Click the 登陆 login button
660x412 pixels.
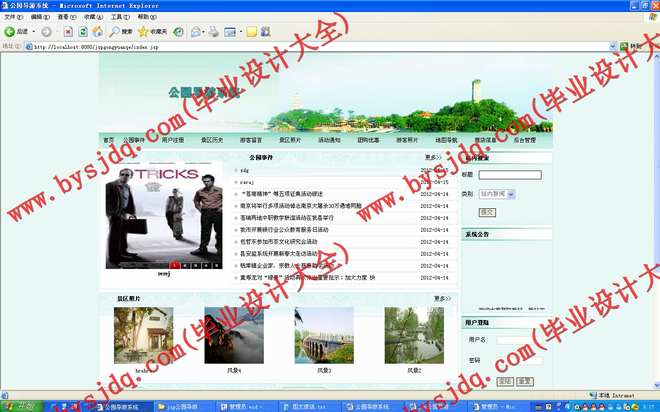(x=504, y=381)
